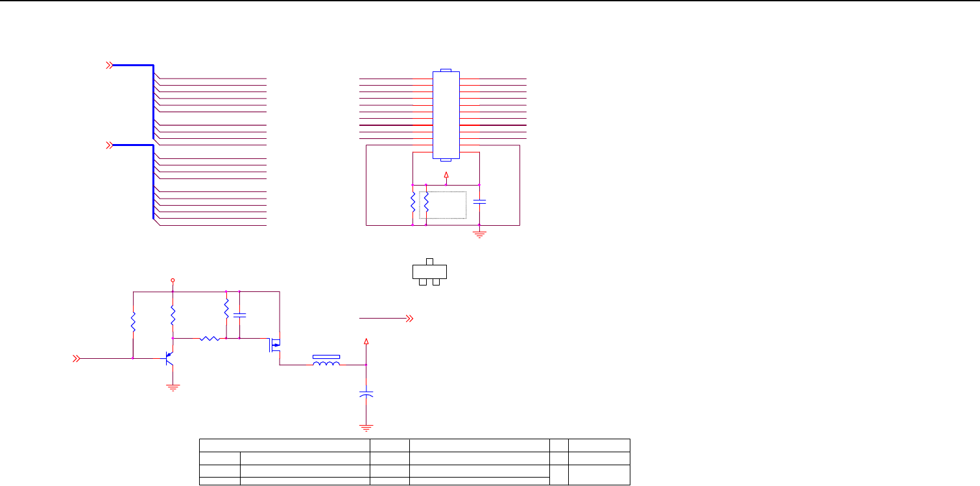The height and width of the screenshot is (486, 980).
Task: Select the decoupling capacitor right of the dotted box
Action: 480,202
